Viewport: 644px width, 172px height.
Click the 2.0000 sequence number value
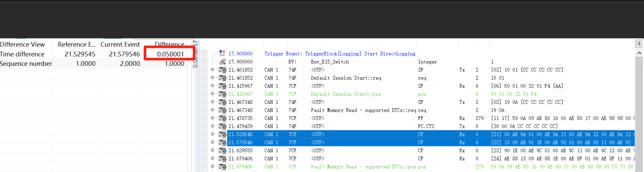pos(130,64)
